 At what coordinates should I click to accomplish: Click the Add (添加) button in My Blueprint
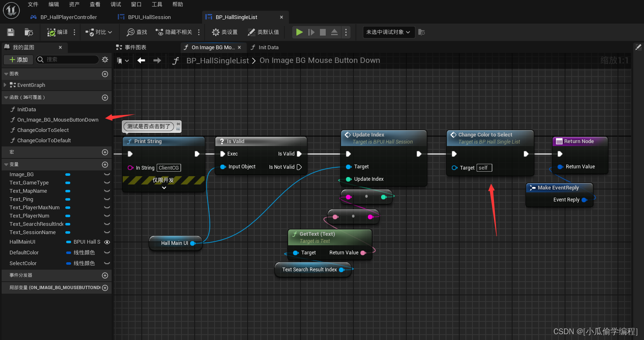pyautogui.click(x=19, y=60)
